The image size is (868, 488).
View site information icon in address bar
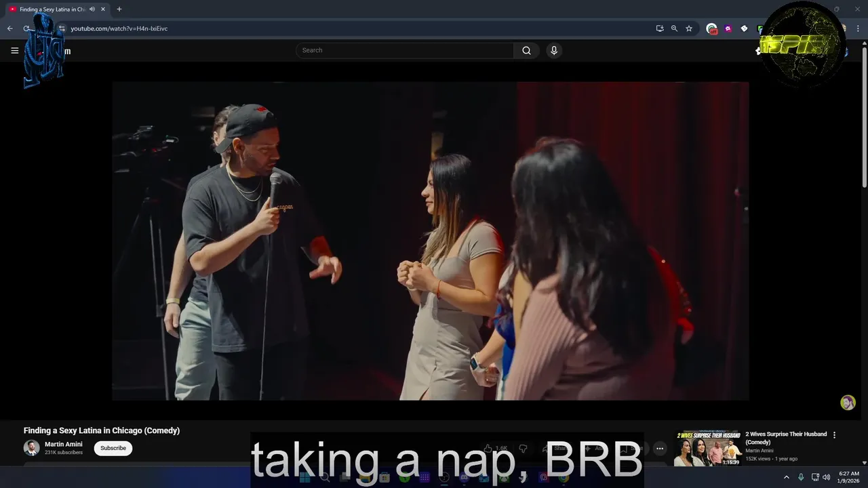pyautogui.click(x=62, y=28)
